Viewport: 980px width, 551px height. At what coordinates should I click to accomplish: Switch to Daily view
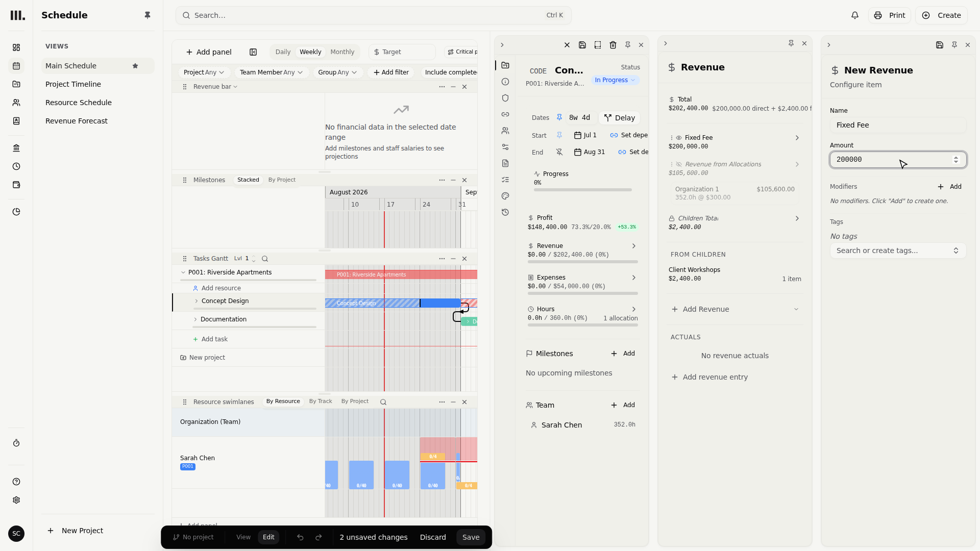pos(283,52)
